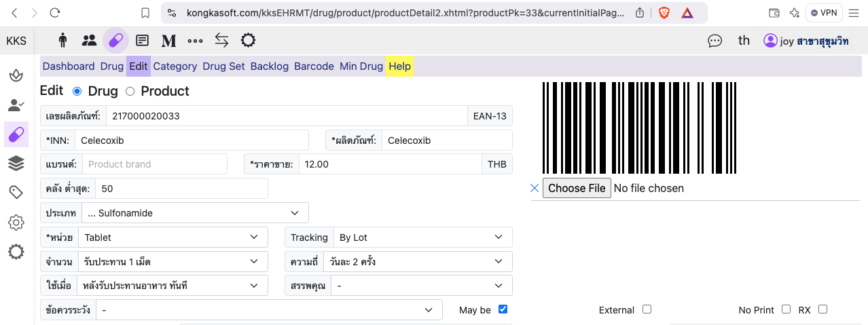Bookmark this page
This screenshot has height=325, width=868.
click(145, 13)
